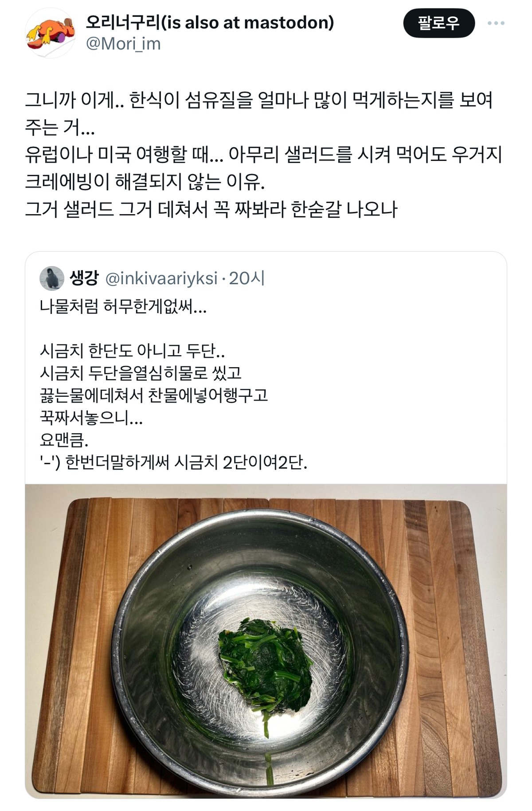Select the line starting 그니까 이게
Viewport: 532px width, 811px height.
[258, 100]
